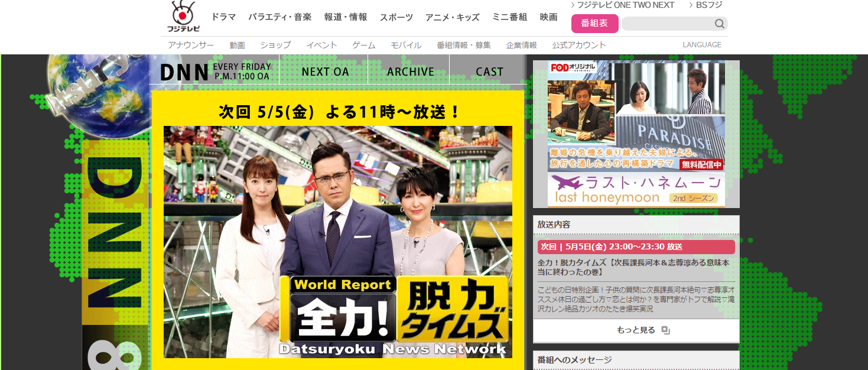Click the chevron before BSフジ

point(691,5)
